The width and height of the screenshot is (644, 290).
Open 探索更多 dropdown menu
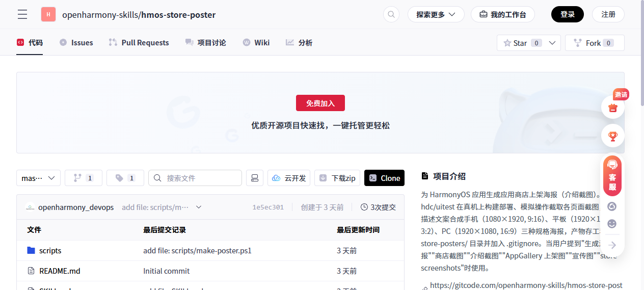[436, 14]
